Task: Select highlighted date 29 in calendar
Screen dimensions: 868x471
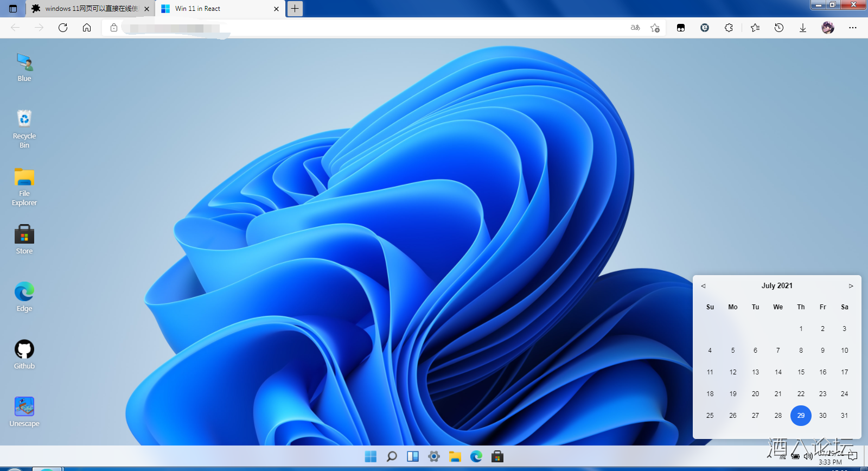Action: click(x=801, y=416)
